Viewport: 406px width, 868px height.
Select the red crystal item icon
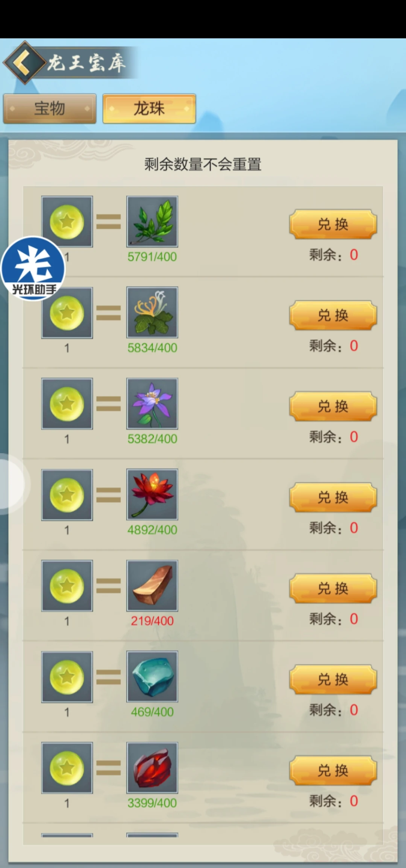[x=152, y=768]
